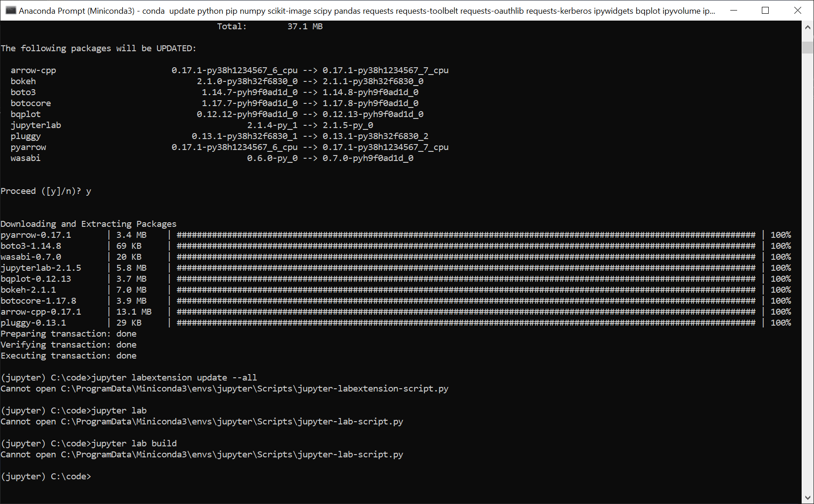814x504 pixels.
Task: Close the Anaconda Prompt window
Action: (798, 10)
